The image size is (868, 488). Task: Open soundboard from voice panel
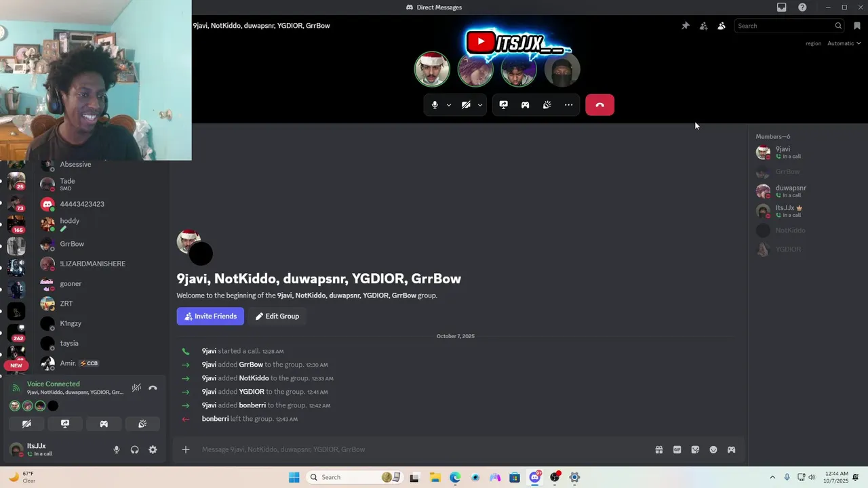[142, 424]
